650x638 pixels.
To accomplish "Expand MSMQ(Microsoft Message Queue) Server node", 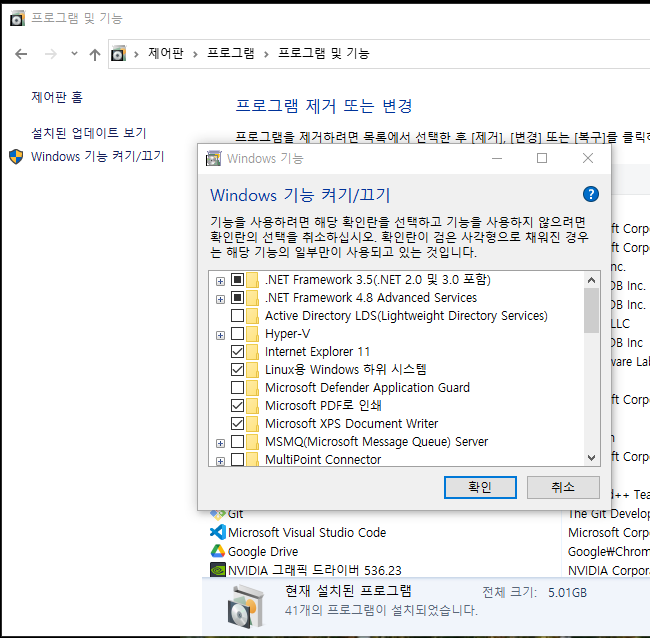I will click(221, 444).
